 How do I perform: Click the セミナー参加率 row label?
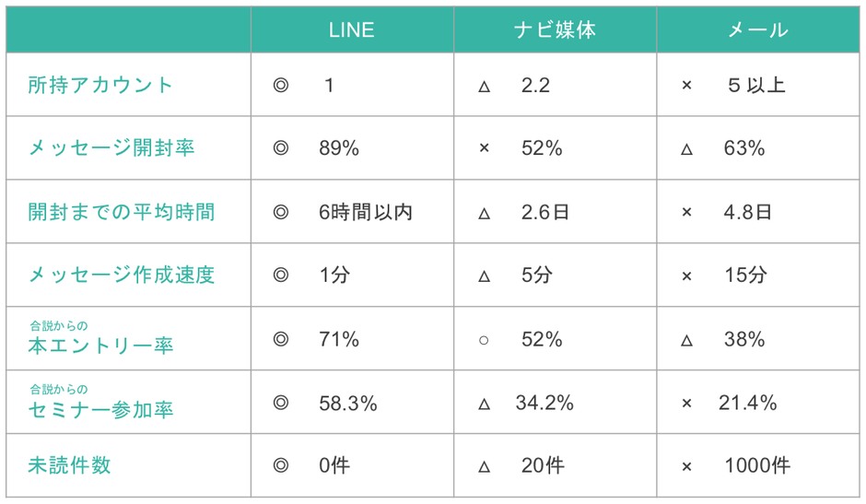coord(100,410)
